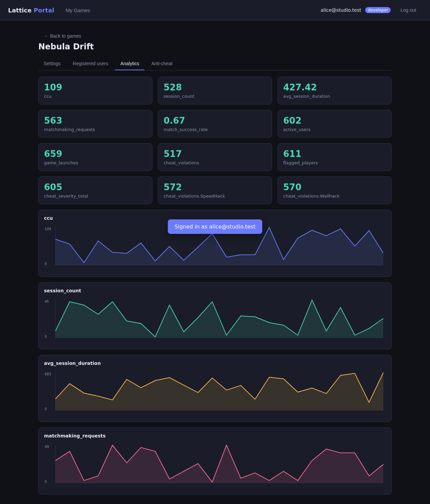The width and height of the screenshot is (430, 504).
Task: Click the 45 axis label on session_count chart
Action: [x=47, y=301]
